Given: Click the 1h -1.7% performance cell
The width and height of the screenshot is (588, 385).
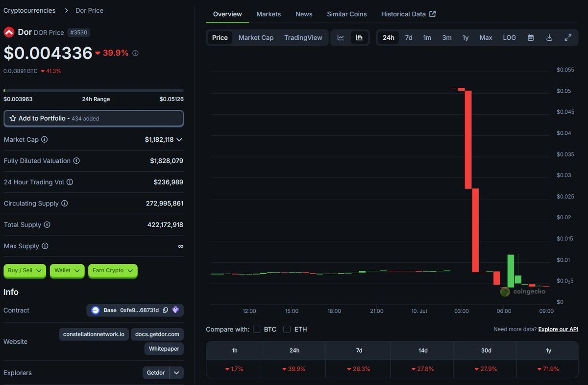Looking at the screenshot, I should tap(233, 369).
